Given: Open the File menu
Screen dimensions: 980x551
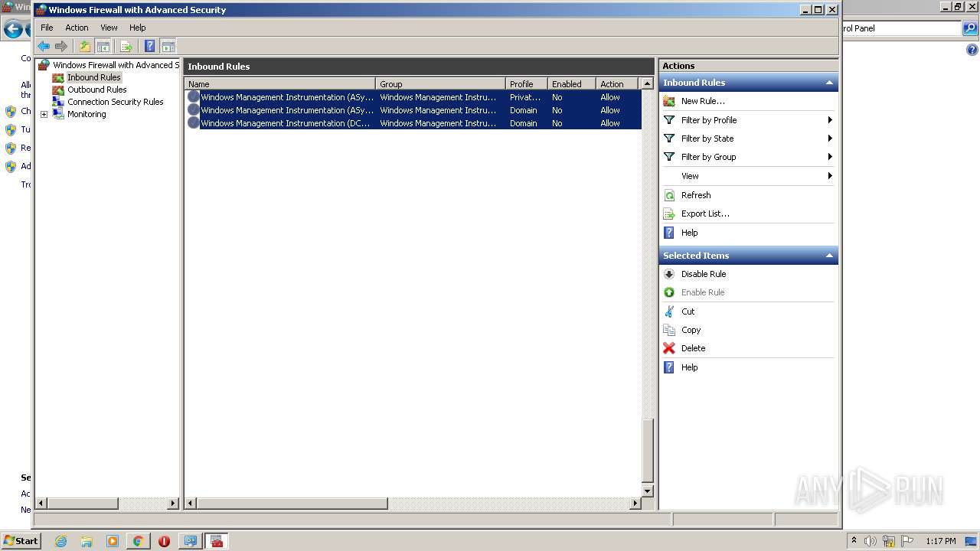Looking at the screenshot, I should point(47,28).
